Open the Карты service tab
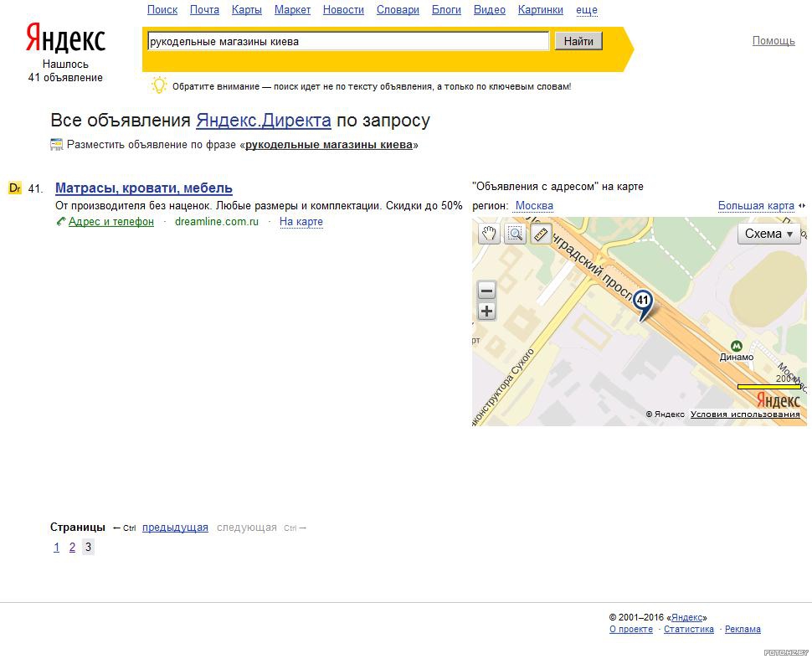Image resolution: width=812 pixels, height=659 pixels. coord(246,10)
